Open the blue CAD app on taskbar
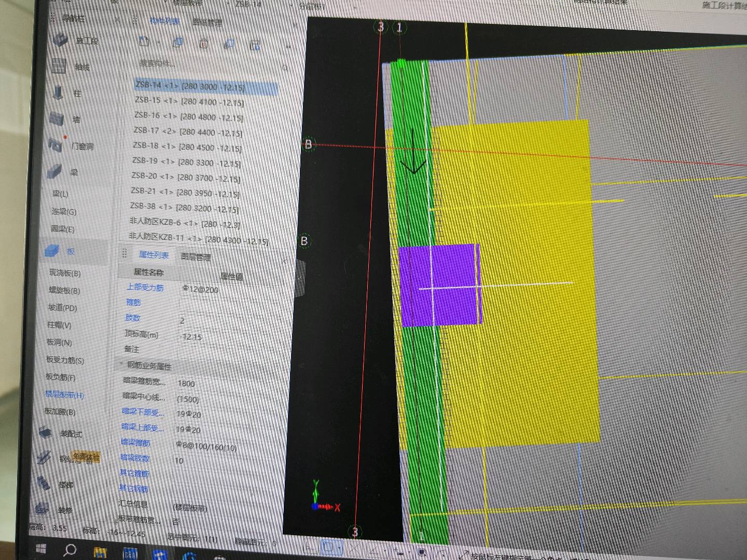 [130, 554]
